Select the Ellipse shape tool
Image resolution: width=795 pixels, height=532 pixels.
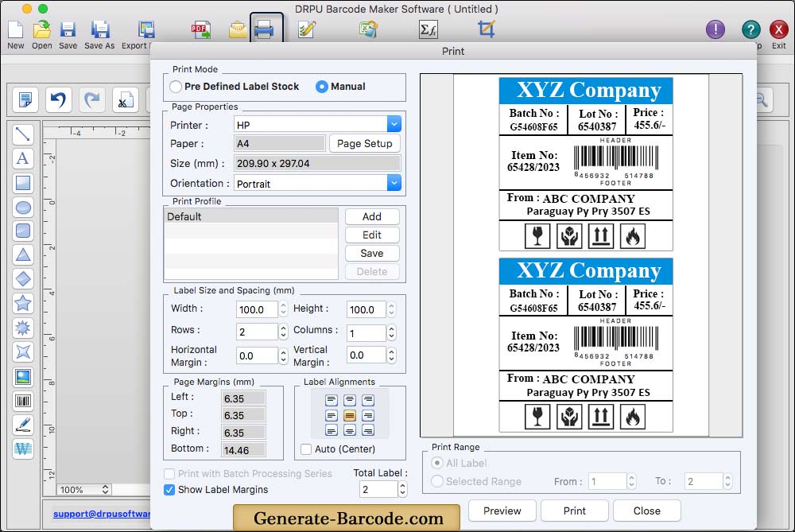click(x=23, y=208)
